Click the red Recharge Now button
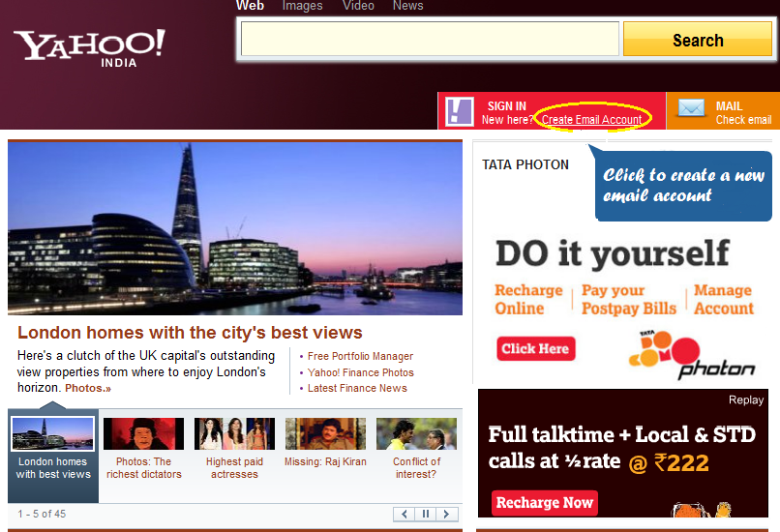The height and width of the screenshot is (532, 780). coord(545,503)
